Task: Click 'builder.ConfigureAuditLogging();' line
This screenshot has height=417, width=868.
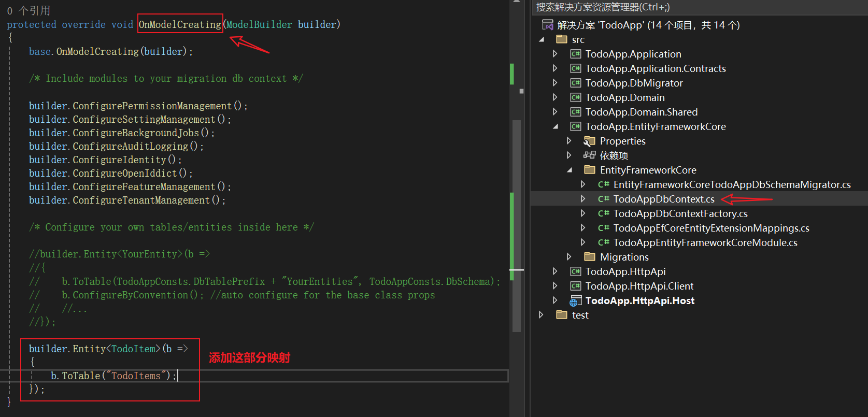Action: click(x=117, y=146)
